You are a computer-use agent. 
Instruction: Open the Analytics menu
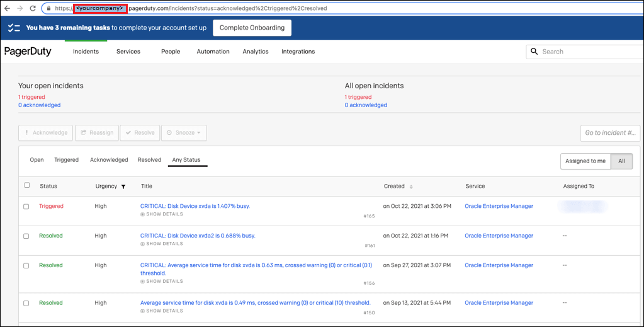256,52
